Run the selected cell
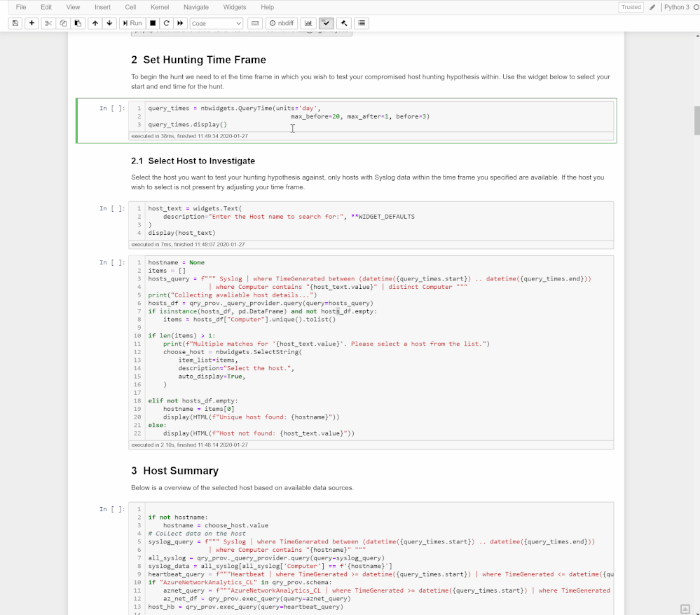Image resolution: width=700 pixels, height=615 pixels. (x=132, y=23)
